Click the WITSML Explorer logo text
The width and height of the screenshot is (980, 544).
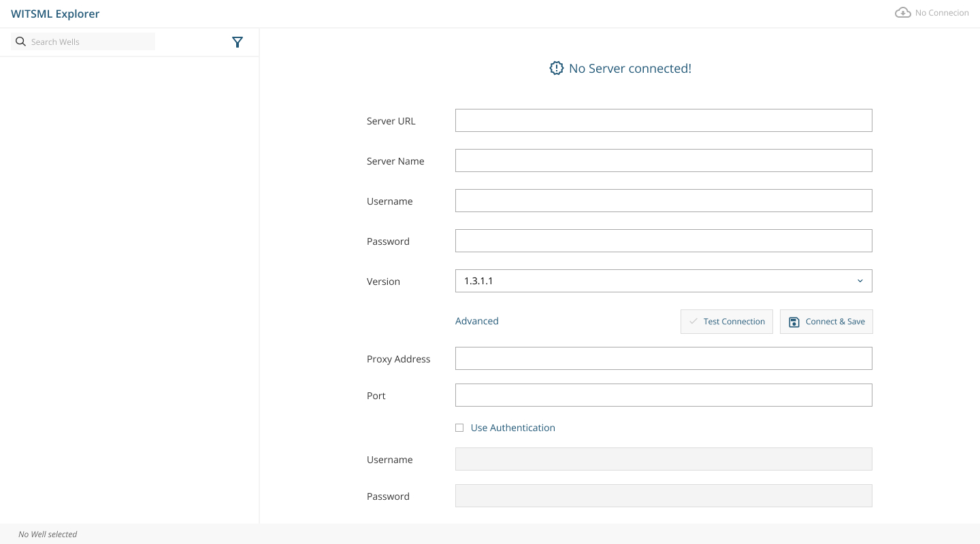pos(54,14)
